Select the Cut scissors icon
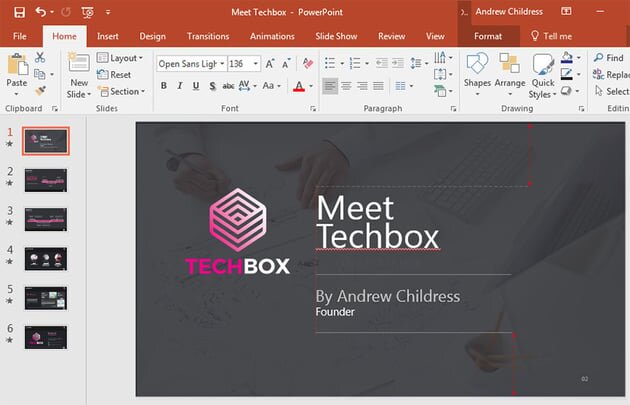630x405 pixels. coord(40,58)
